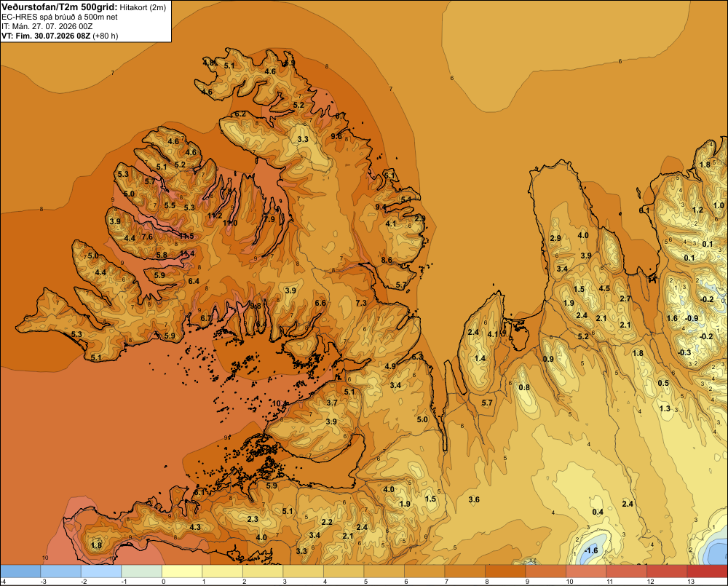Click the temperature value "3.6"

click(474, 499)
